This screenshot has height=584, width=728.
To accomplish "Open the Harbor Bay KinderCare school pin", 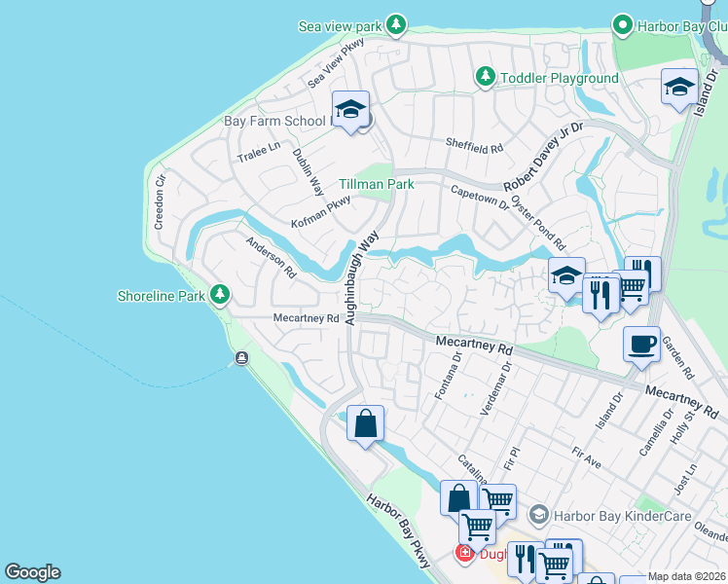I will tap(539, 515).
